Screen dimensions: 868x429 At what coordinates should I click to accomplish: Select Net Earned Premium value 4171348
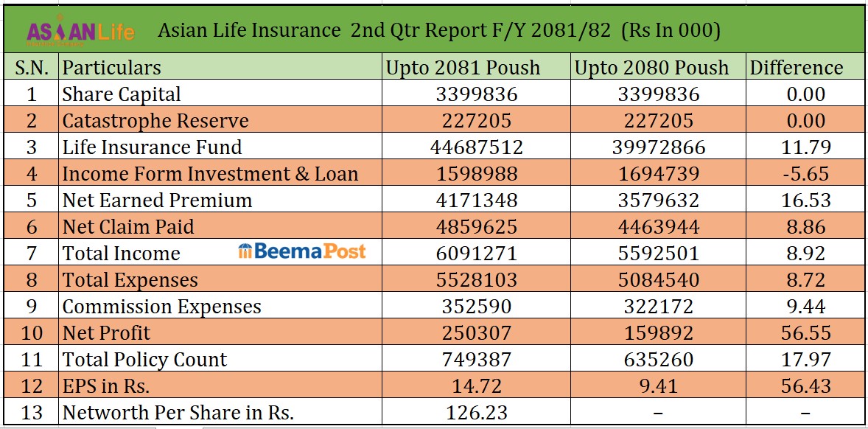click(477, 200)
